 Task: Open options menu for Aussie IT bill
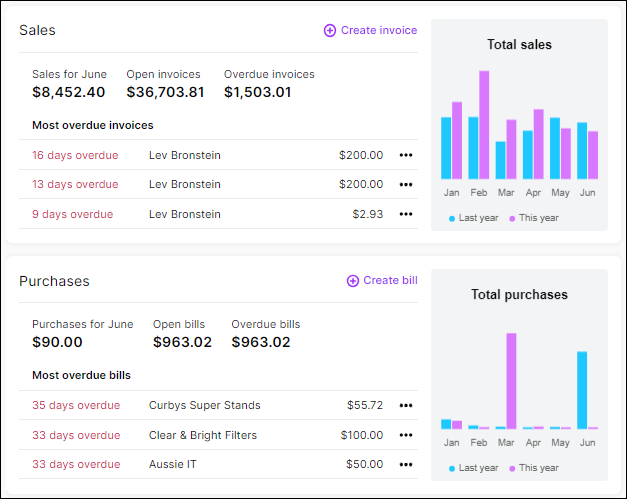coord(405,464)
